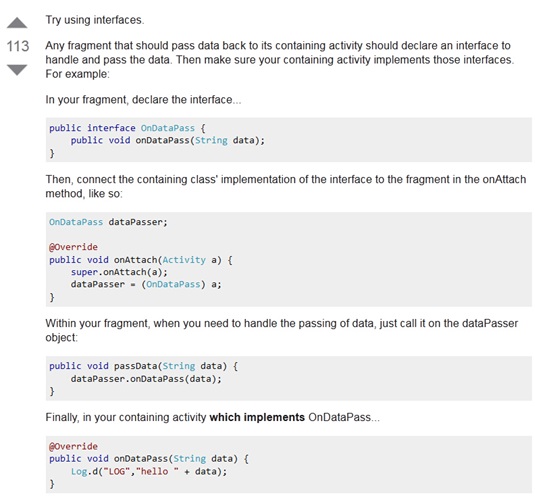Image resolution: width=535 pixels, height=496 pixels.
Task: Upvote the answer with the up arrow
Action: tap(17, 23)
